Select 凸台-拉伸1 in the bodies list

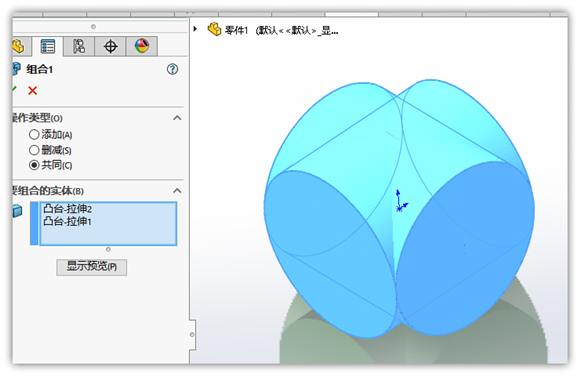click(67, 222)
